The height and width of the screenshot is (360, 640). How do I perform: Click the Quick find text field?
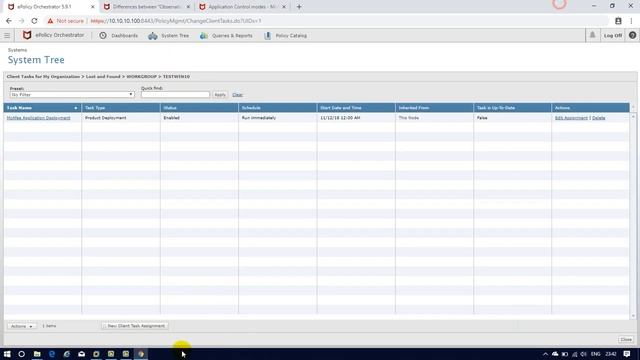(x=175, y=95)
